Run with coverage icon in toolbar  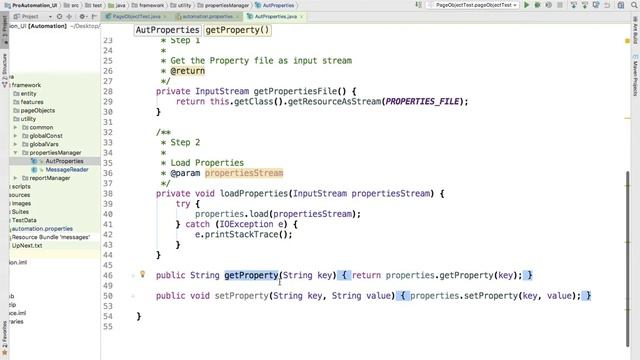(549, 5)
